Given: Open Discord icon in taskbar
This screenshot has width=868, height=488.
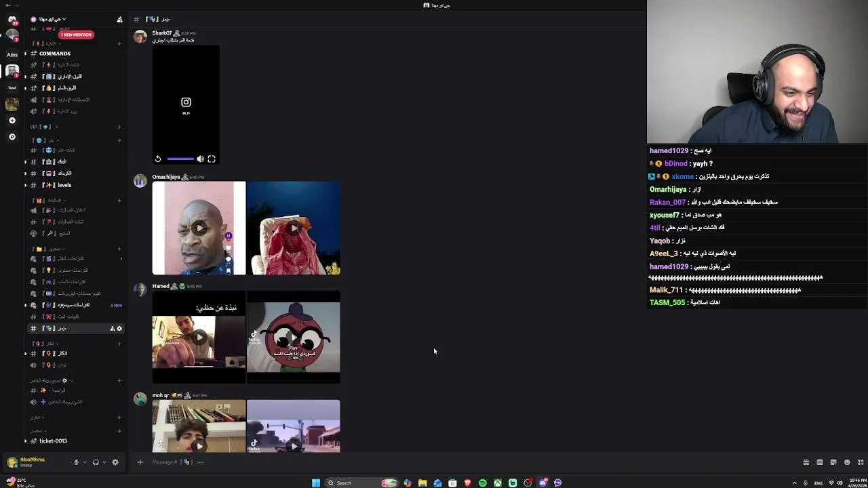Looking at the screenshot, I should coord(542,483).
